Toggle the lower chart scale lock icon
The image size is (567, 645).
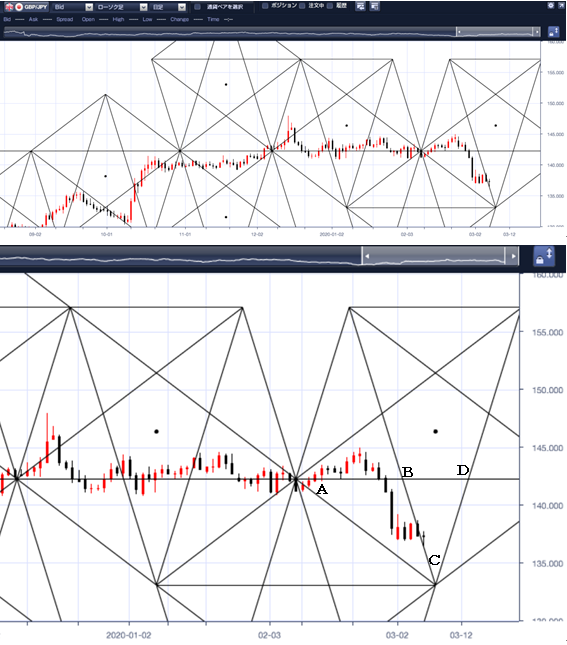(x=544, y=256)
